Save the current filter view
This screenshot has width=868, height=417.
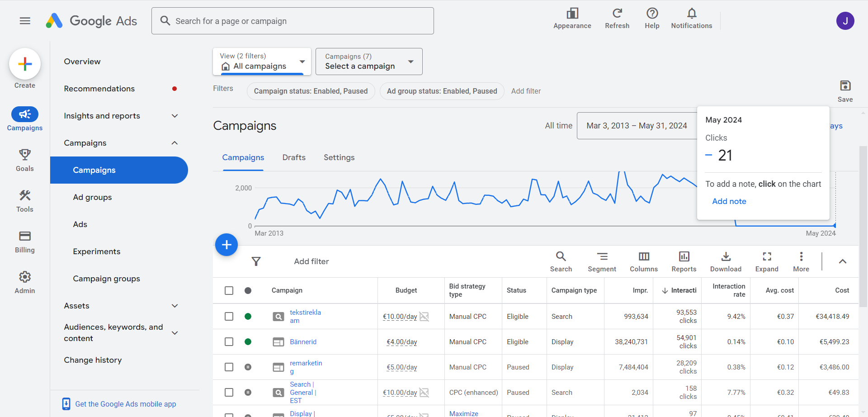click(845, 91)
